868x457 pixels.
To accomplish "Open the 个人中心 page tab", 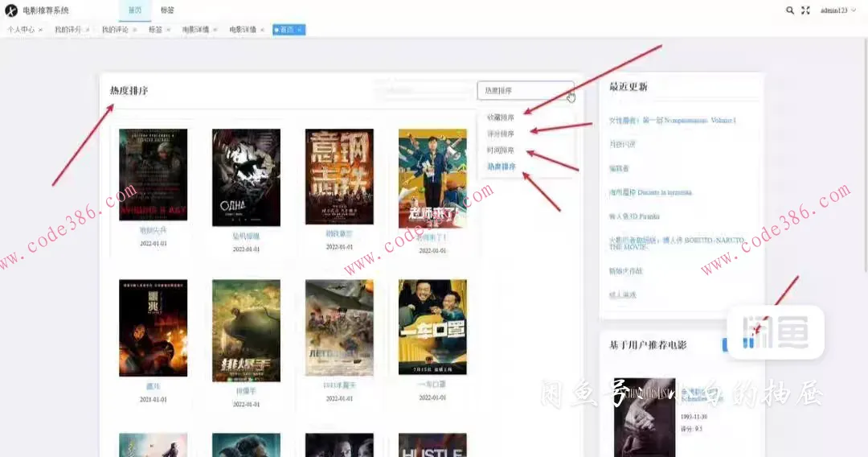I will click(x=20, y=30).
